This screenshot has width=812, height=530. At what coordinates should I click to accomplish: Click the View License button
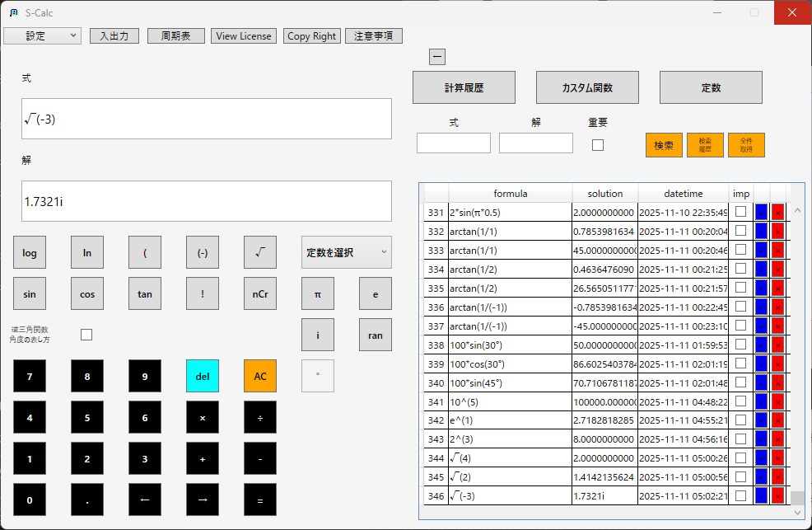tap(244, 36)
